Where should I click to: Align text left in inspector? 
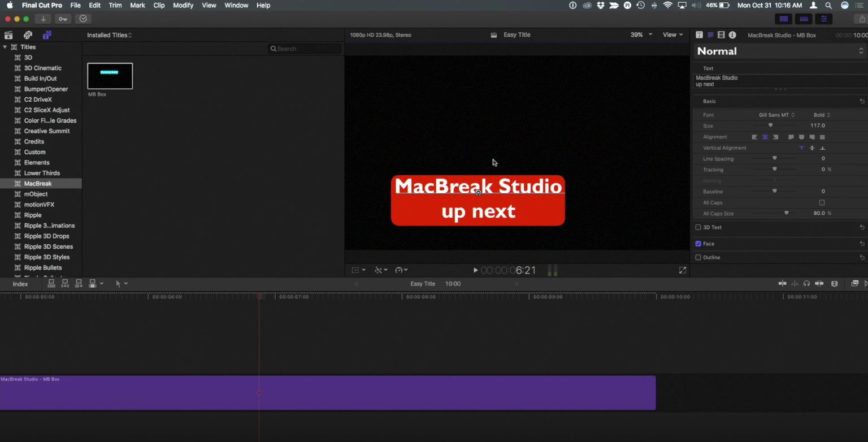coord(754,137)
